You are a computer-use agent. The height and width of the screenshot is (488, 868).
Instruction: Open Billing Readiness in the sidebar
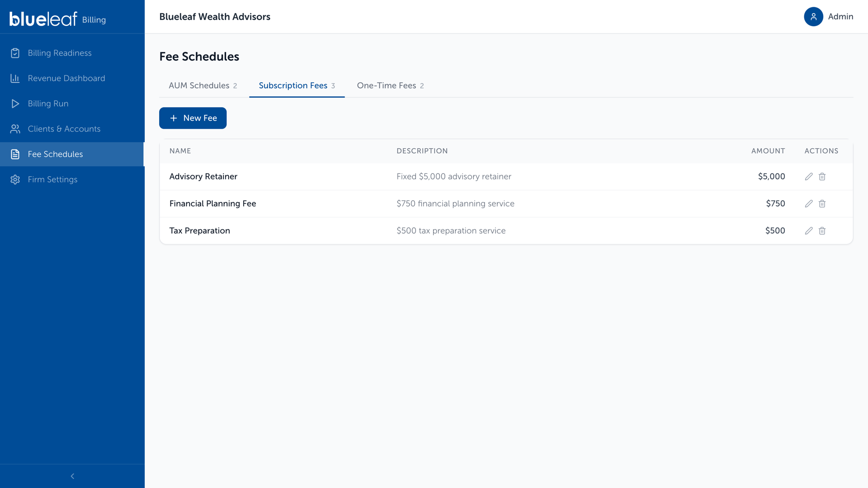pyautogui.click(x=72, y=53)
